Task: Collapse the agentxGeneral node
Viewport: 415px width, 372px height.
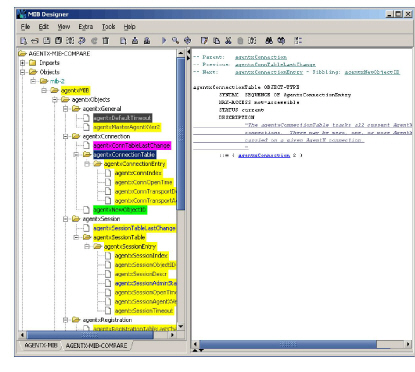Action: (66, 109)
